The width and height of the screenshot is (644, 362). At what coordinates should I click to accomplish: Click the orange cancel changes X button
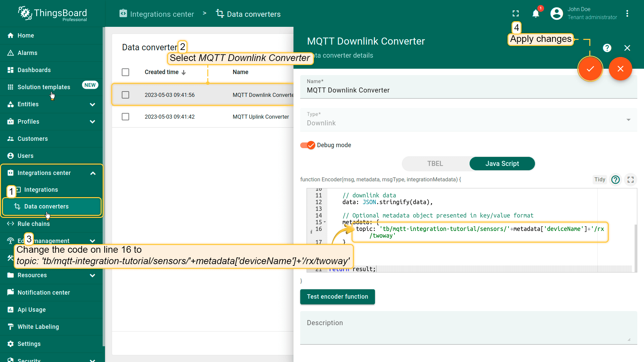620,69
